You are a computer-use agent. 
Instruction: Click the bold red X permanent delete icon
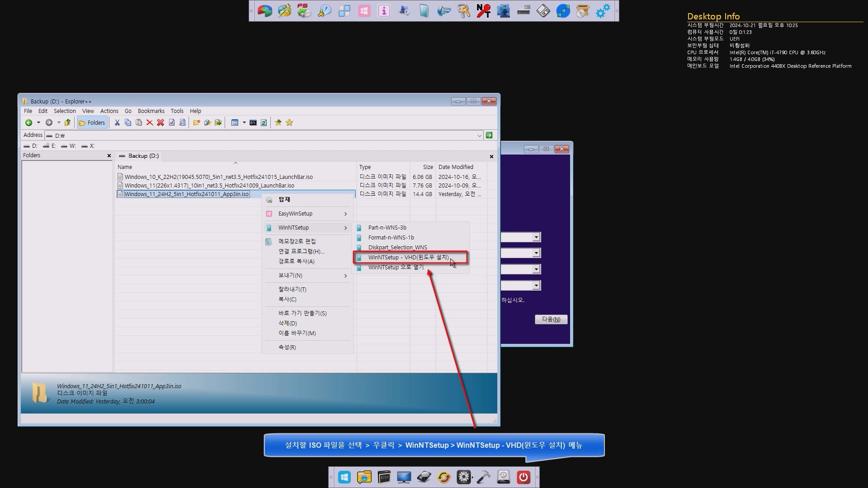160,122
